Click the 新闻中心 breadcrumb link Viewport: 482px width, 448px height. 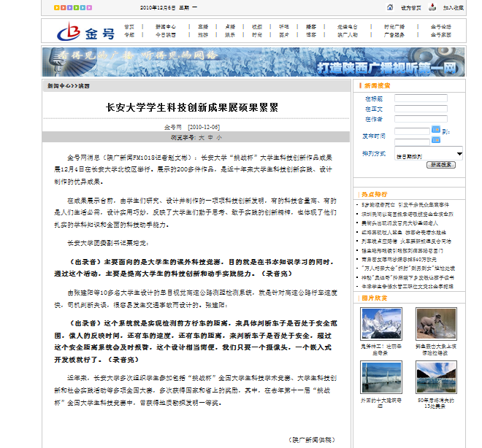pos(58,86)
